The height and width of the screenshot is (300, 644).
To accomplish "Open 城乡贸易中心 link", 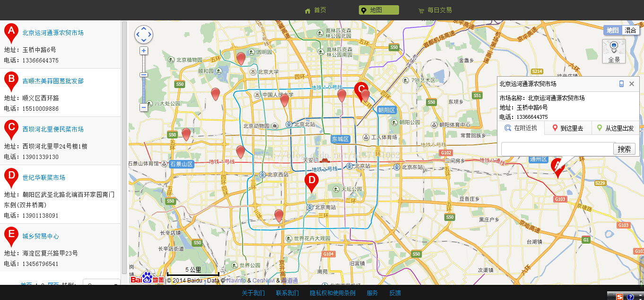I will tap(41, 236).
